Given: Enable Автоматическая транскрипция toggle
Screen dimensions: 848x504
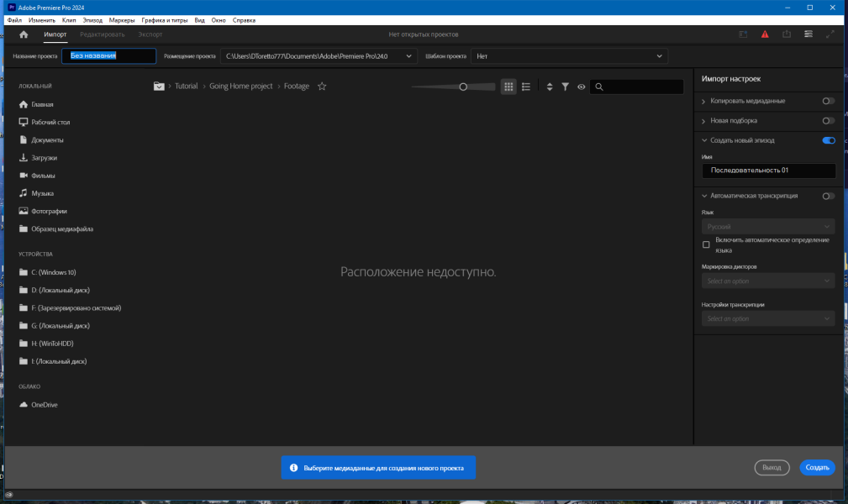Looking at the screenshot, I should [828, 197].
